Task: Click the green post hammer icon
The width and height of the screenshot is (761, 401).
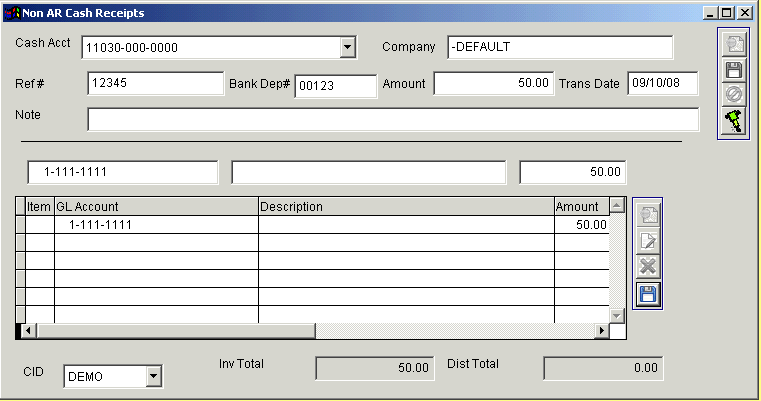Action: 734,120
